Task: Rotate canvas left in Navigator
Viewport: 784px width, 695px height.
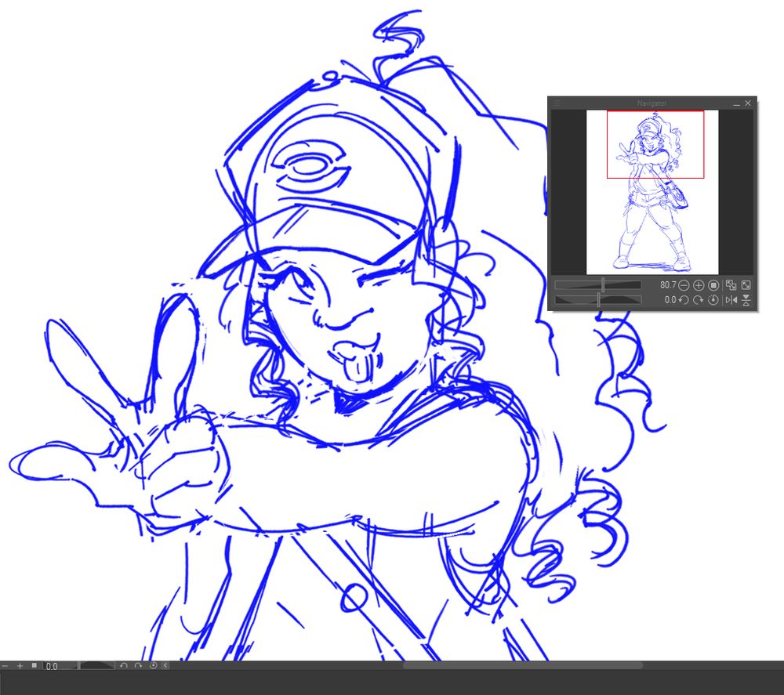Action: (x=684, y=300)
